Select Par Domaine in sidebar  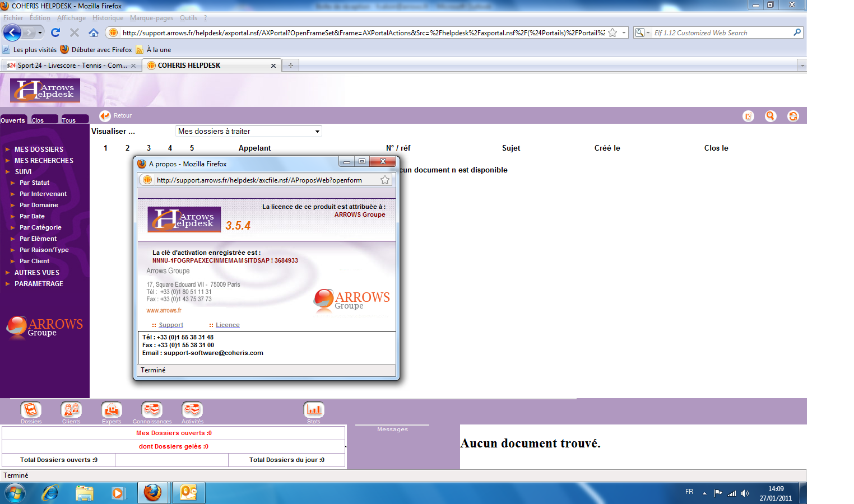pos(39,206)
